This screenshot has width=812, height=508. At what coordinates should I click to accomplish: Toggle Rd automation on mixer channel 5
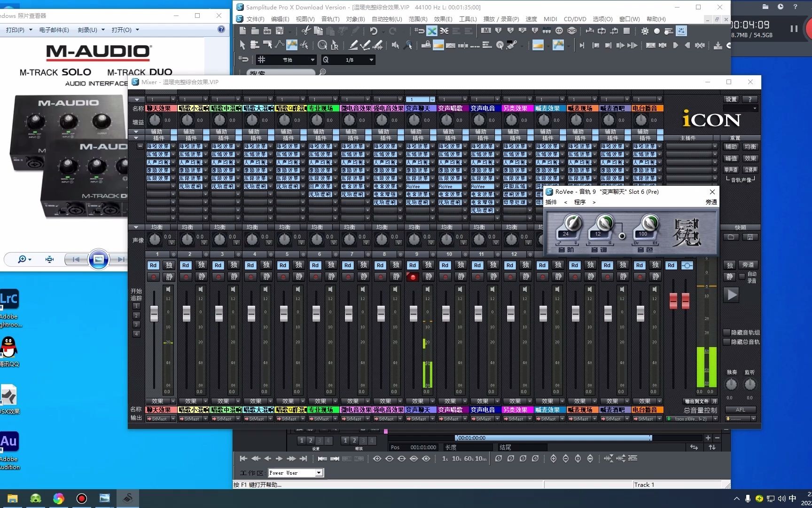283,265
